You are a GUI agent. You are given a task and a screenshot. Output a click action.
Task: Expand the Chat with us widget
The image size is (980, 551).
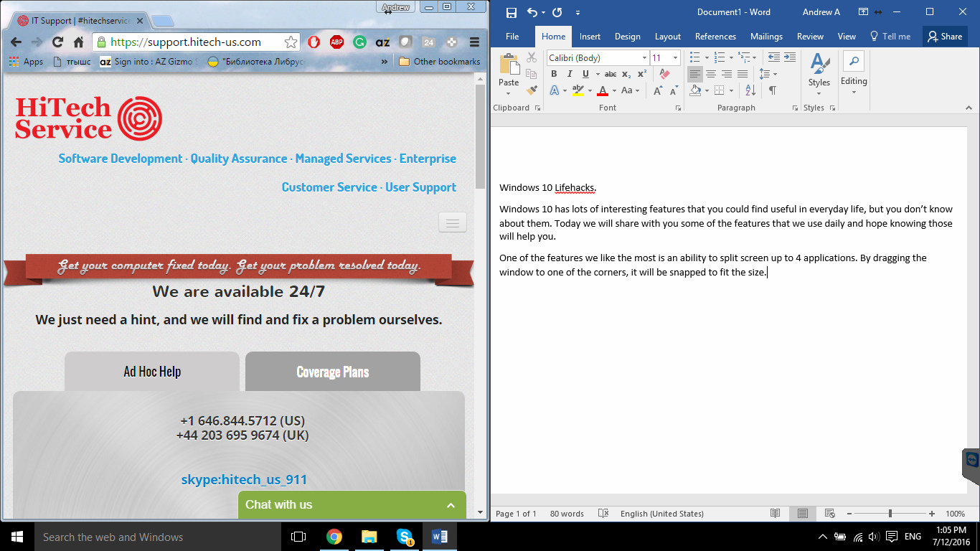coord(352,505)
